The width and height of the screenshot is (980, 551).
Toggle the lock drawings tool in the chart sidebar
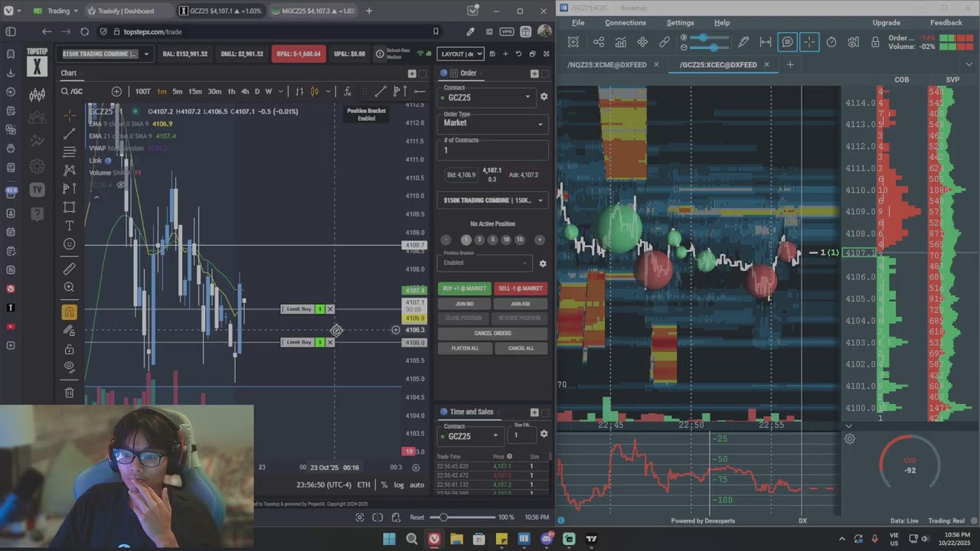click(x=70, y=349)
